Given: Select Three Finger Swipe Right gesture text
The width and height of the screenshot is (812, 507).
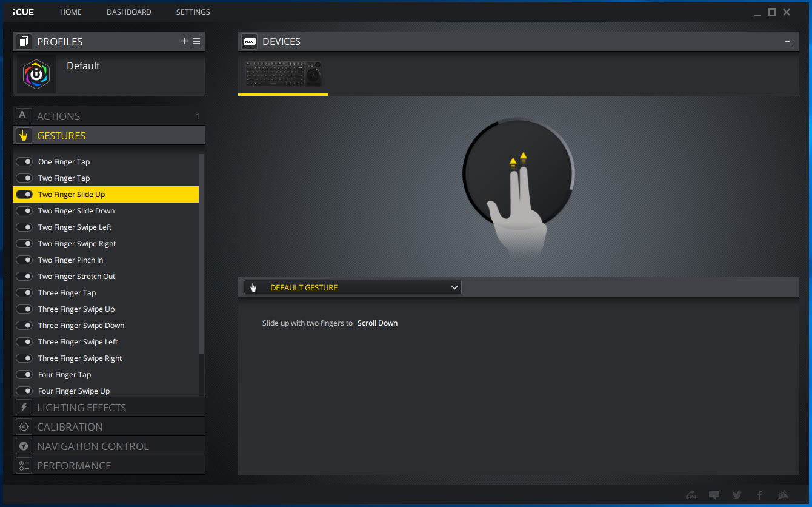Looking at the screenshot, I should pos(80,358).
